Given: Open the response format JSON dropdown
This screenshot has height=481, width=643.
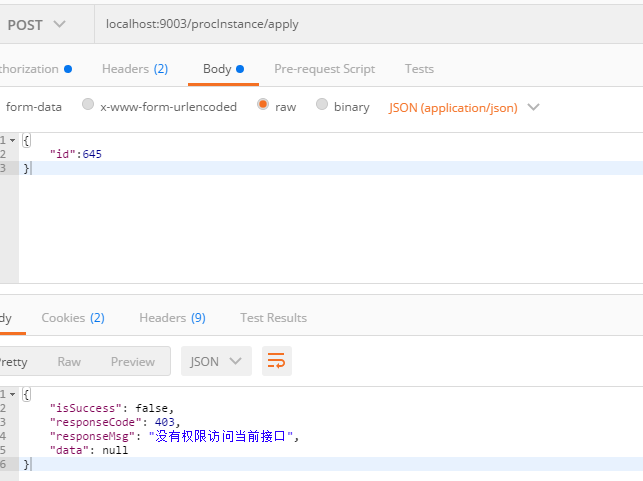Looking at the screenshot, I should click(x=216, y=361).
